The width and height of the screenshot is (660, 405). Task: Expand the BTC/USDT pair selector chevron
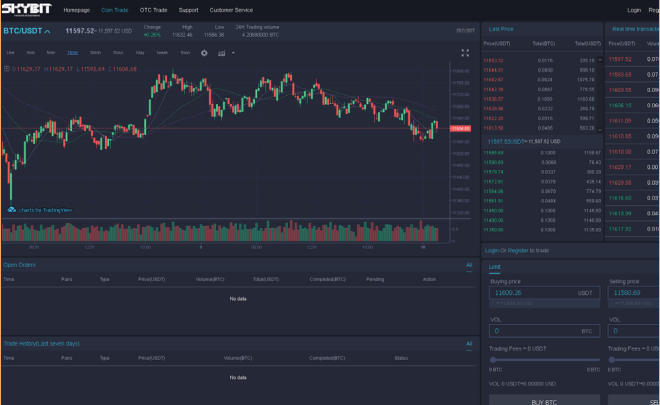[x=47, y=31]
